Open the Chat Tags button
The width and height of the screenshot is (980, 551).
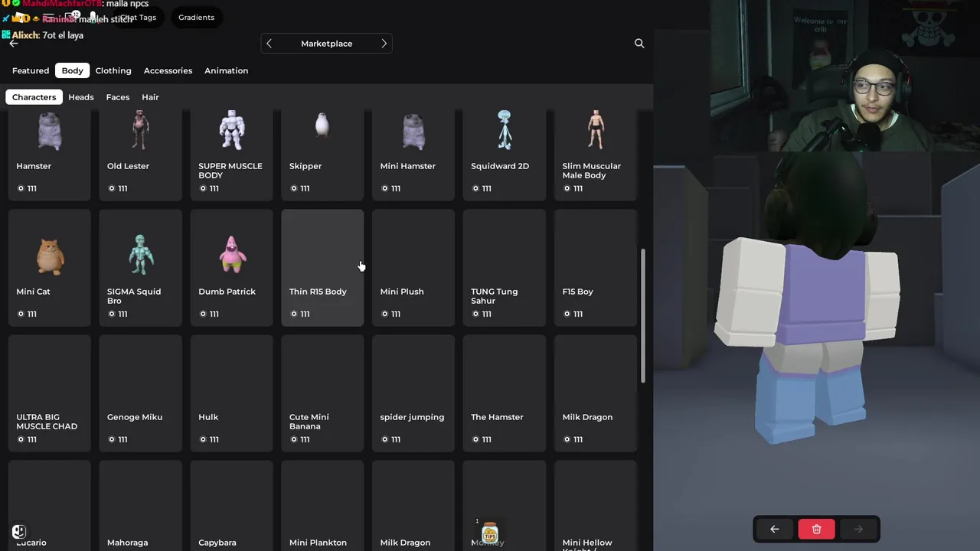pos(138,17)
